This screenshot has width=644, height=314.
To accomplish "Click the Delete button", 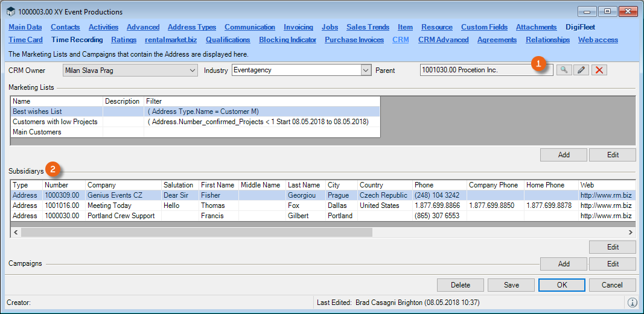I will (461, 285).
